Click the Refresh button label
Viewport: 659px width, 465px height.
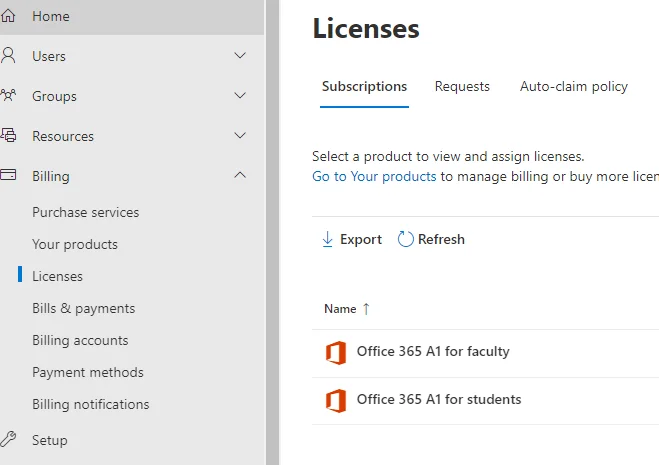click(441, 239)
